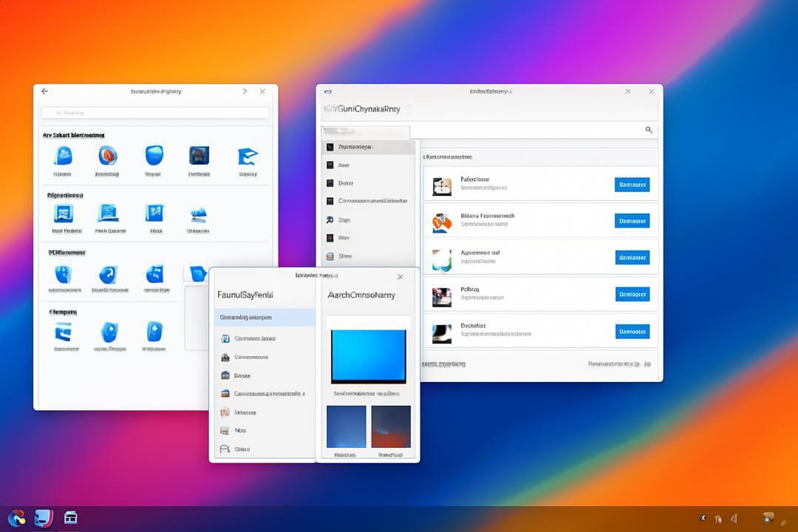Image resolution: width=798 pixels, height=532 pixels.
Task: Open the blue mouse icon, first in the third row
Action: click(x=63, y=275)
